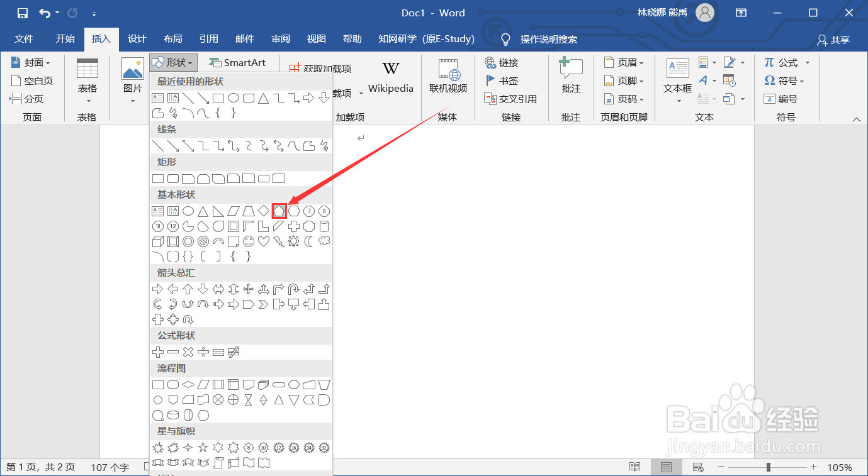Viewport: 868px width, 476px height.
Task: Expand the Page Number (页码) dropdown
Action: [x=624, y=99]
